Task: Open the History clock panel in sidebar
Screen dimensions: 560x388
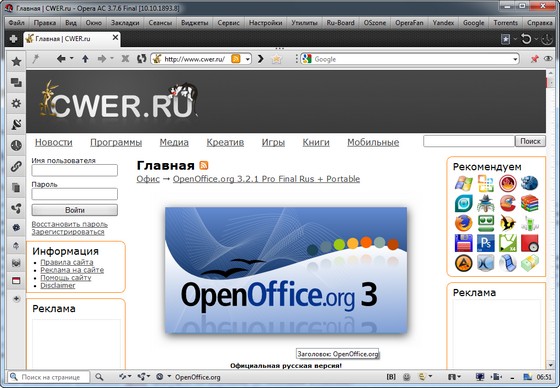Action: pyautogui.click(x=16, y=145)
